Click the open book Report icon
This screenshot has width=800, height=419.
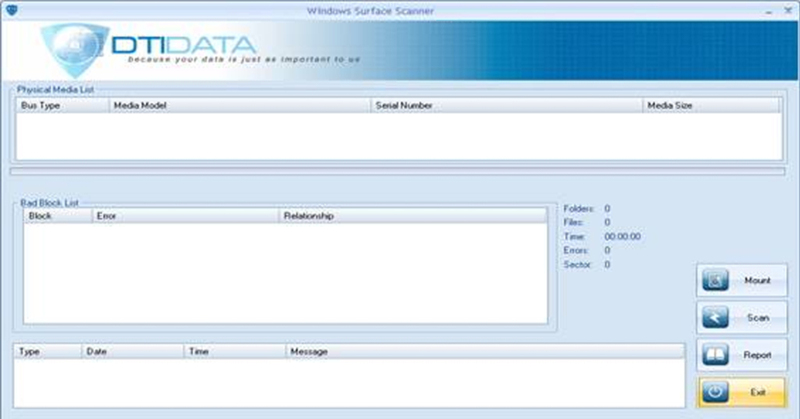tap(716, 354)
